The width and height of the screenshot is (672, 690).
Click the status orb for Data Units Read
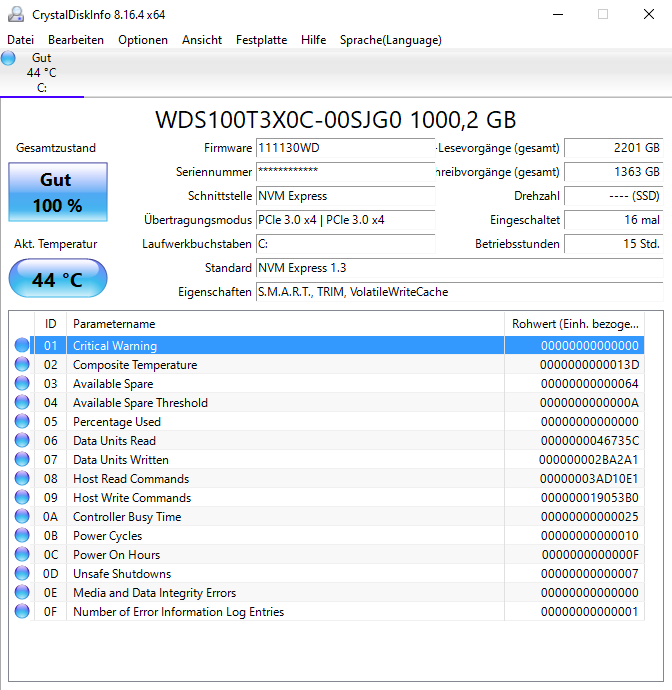point(22,440)
